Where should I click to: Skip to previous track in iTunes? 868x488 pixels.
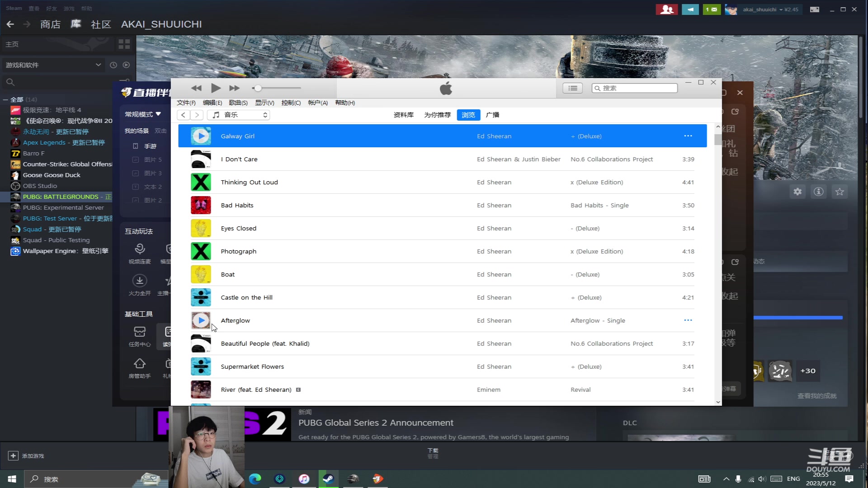point(196,88)
